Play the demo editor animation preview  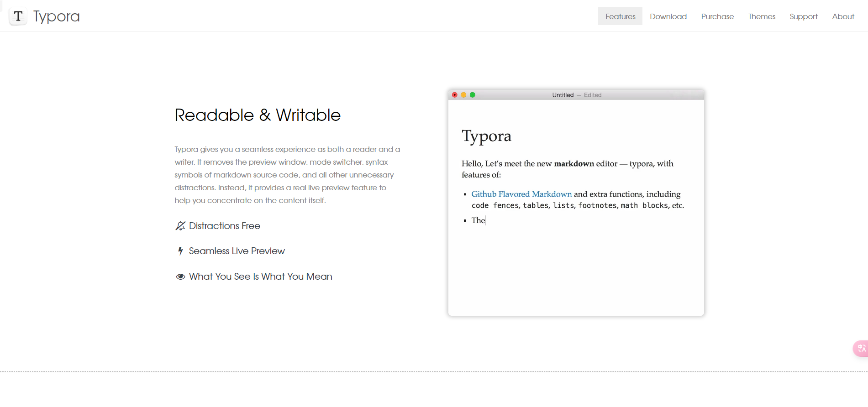[x=576, y=203]
